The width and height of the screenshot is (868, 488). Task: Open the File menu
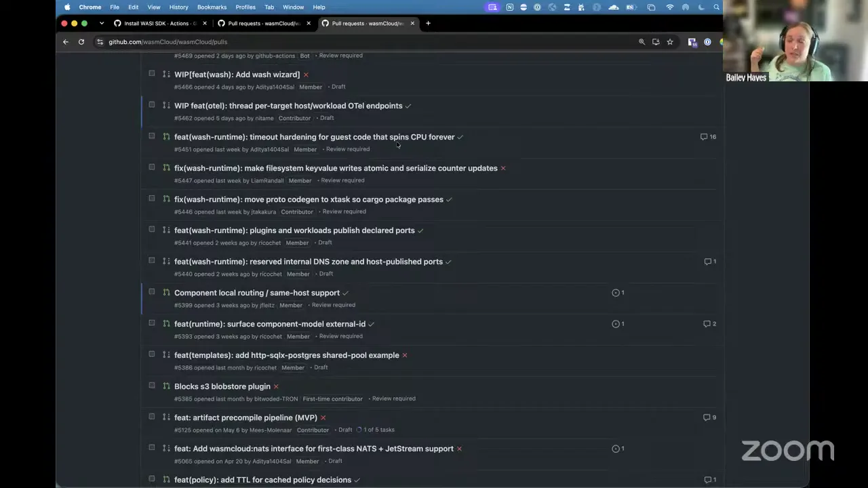click(115, 7)
